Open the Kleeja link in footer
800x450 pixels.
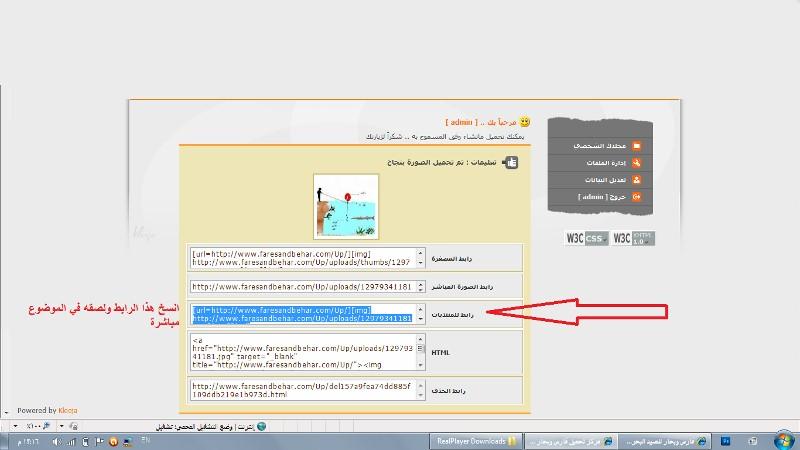pos(68,410)
